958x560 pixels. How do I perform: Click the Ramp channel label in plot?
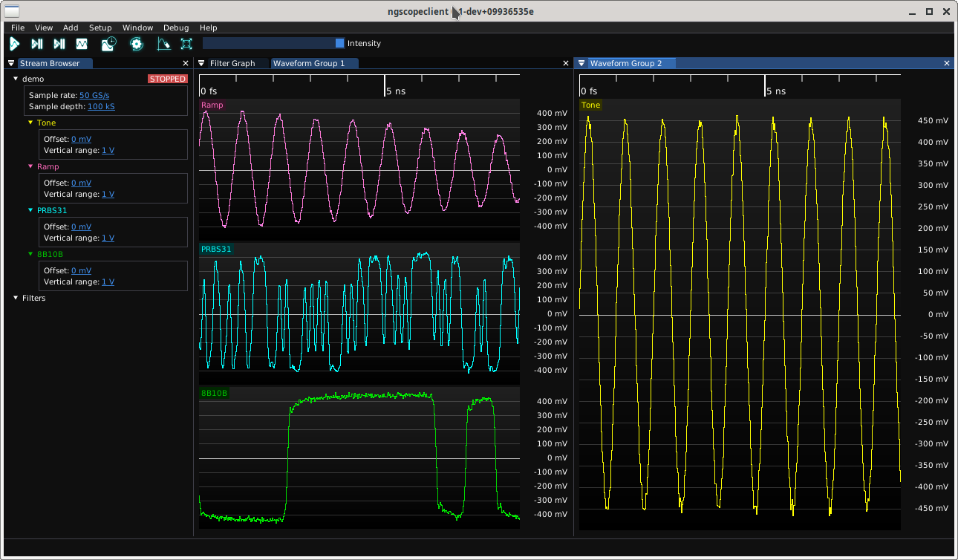(212, 105)
